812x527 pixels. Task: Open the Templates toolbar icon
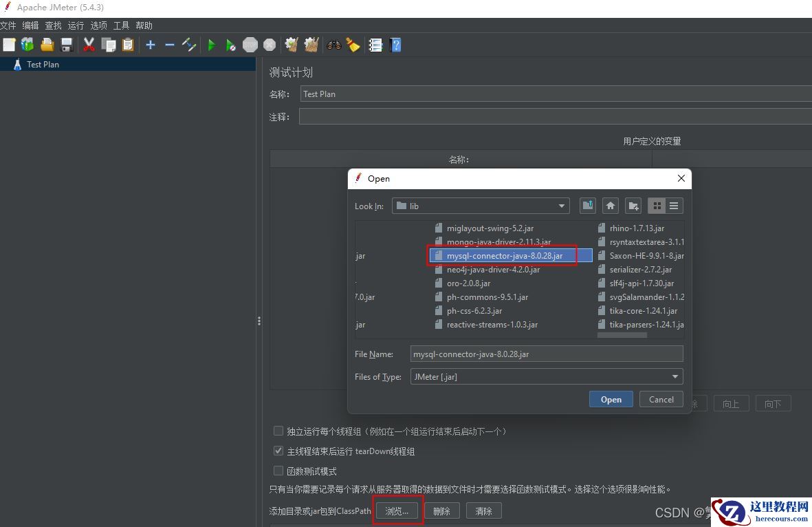coord(28,45)
